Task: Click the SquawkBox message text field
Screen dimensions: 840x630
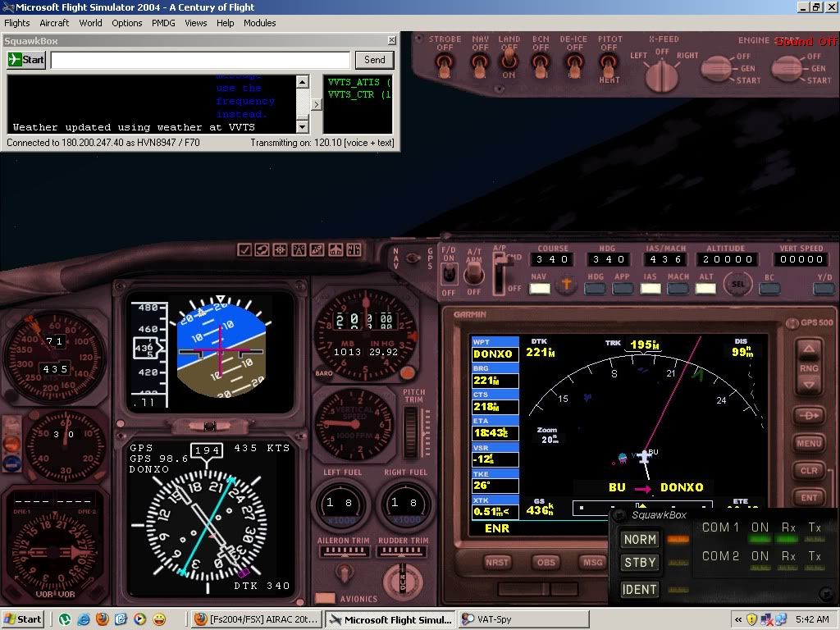Action: coord(200,60)
